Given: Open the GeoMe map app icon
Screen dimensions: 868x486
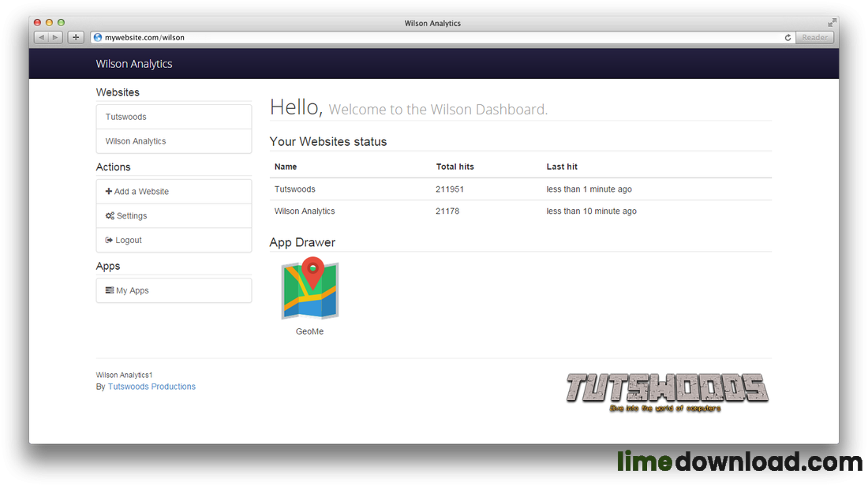Looking at the screenshot, I should 309,288.
